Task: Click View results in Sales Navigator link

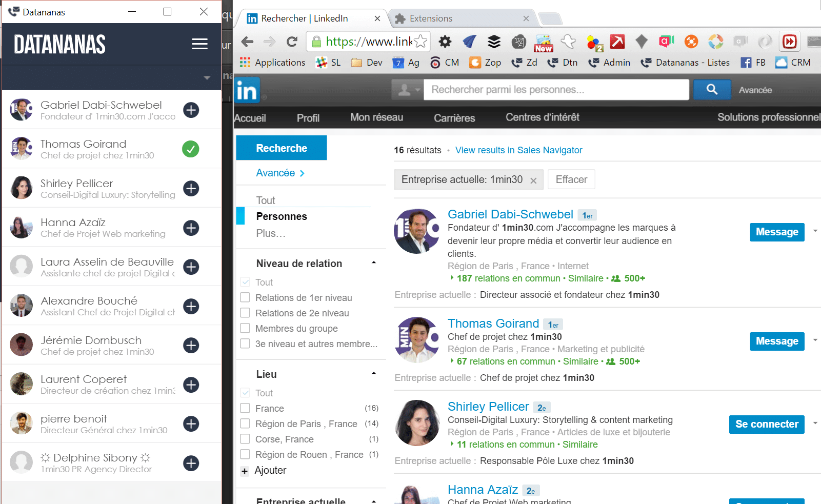Action: [x=518, y=150]
